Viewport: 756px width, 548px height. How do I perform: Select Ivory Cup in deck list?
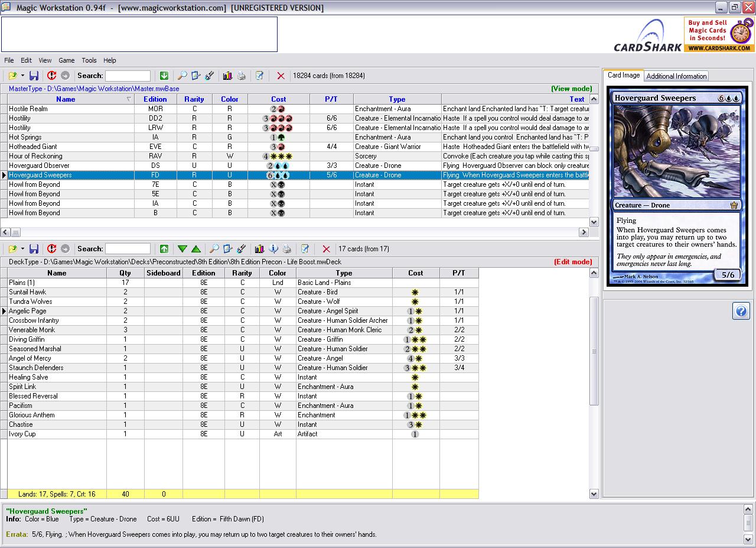[x=243, y=434]
